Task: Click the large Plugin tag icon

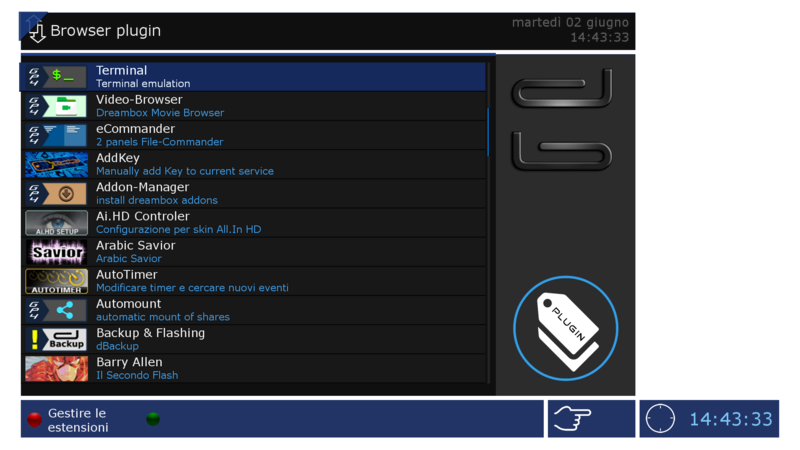Action: coord(565,329)
